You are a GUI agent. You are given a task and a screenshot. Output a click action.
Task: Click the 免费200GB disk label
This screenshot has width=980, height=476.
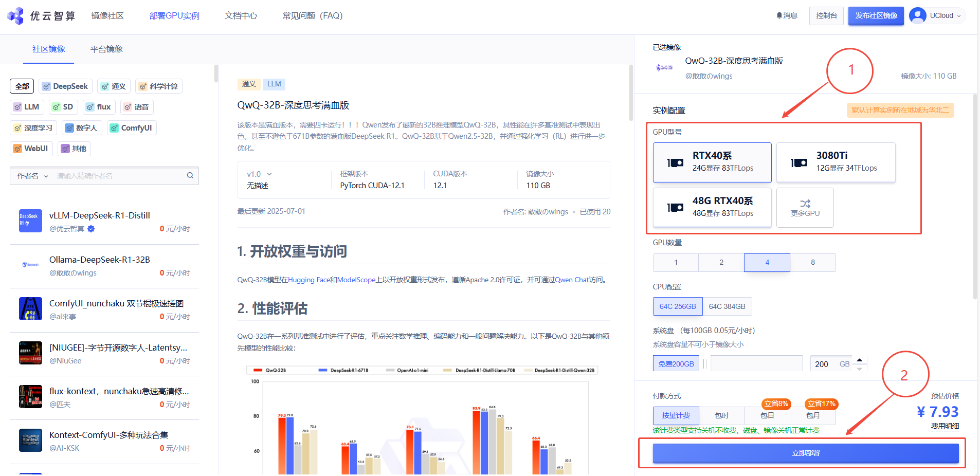coord(676,363)
